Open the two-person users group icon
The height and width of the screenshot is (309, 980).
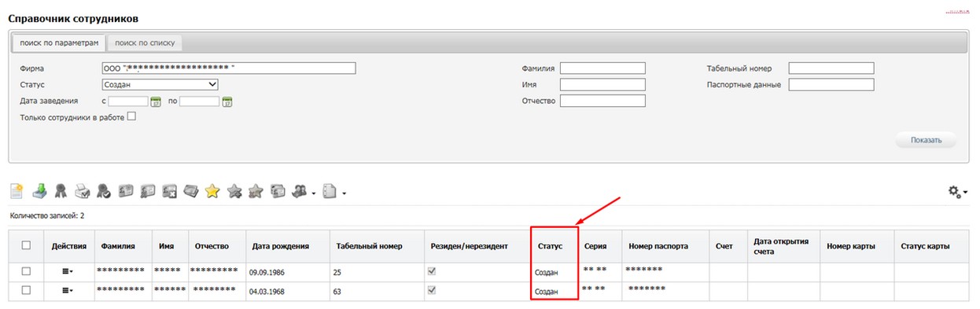299,191
